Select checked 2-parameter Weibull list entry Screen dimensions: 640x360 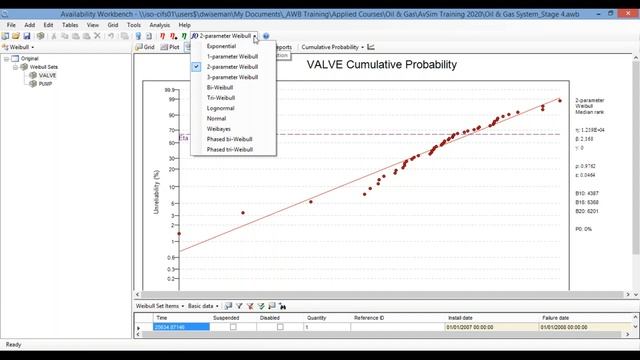pyautogui.click(x=233, y=67)
